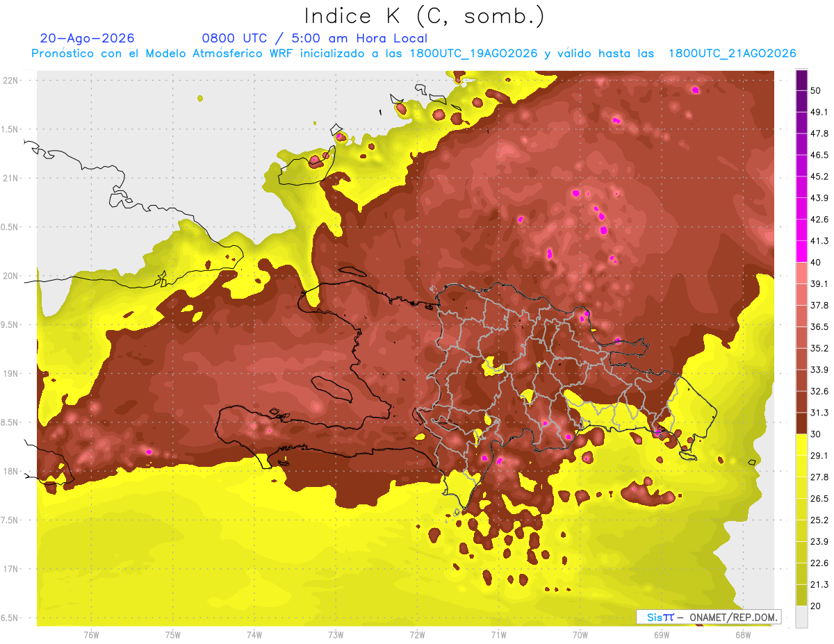Click the colorbar tick label '37.8'

pyautogui.click(x=819, y=305)
